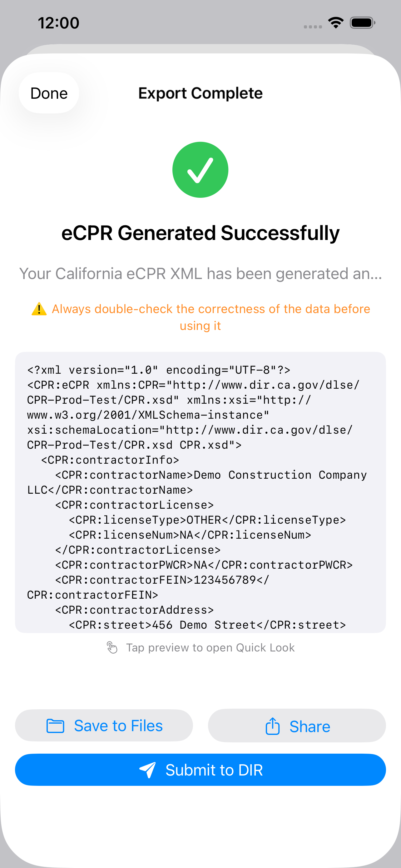Submit the eCPR to DIR
The width and height of the screenshot is (401, 868).
200,770
